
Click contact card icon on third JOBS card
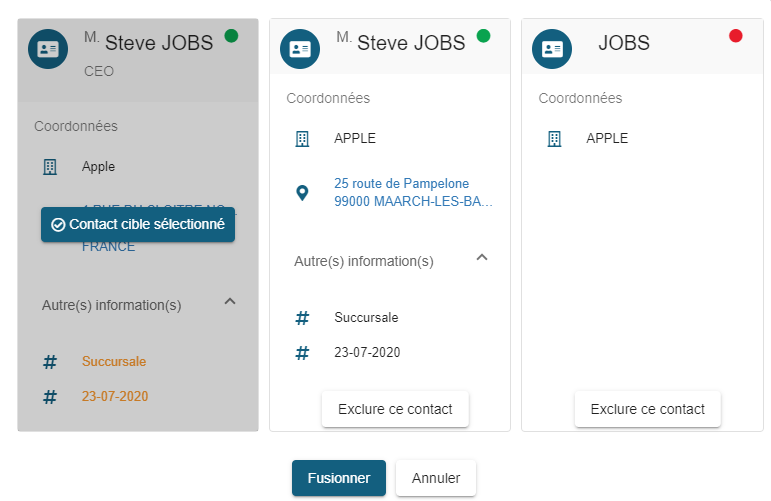[552, 49]
